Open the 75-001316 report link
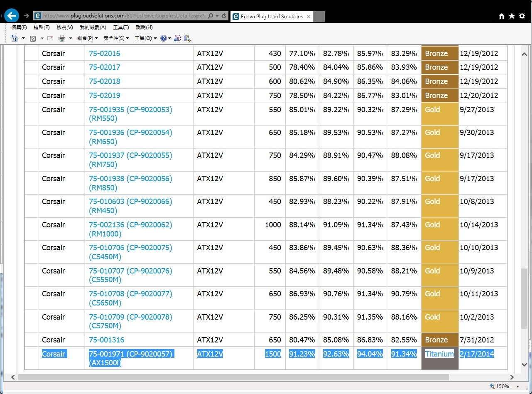The width and height of the screenshot is (532, 394). [107, 340]
